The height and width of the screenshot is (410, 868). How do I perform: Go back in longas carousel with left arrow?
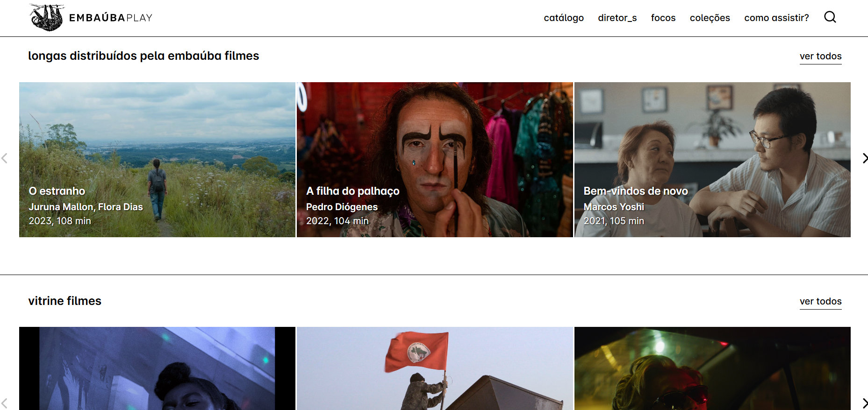[x=5, y=158]
